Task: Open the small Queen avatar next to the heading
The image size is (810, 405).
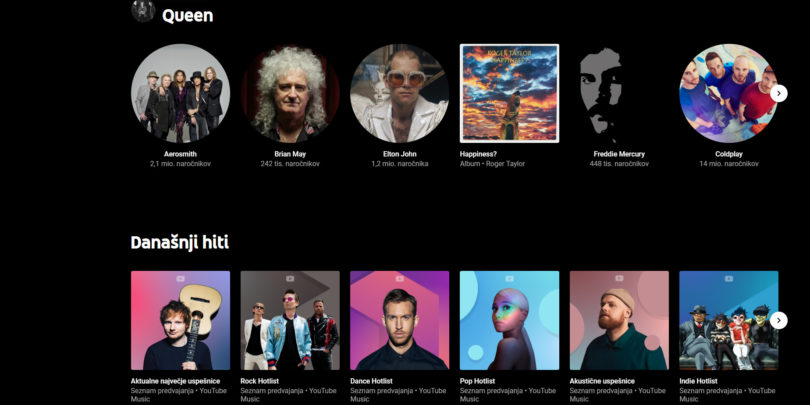Action: click(143, 11)
